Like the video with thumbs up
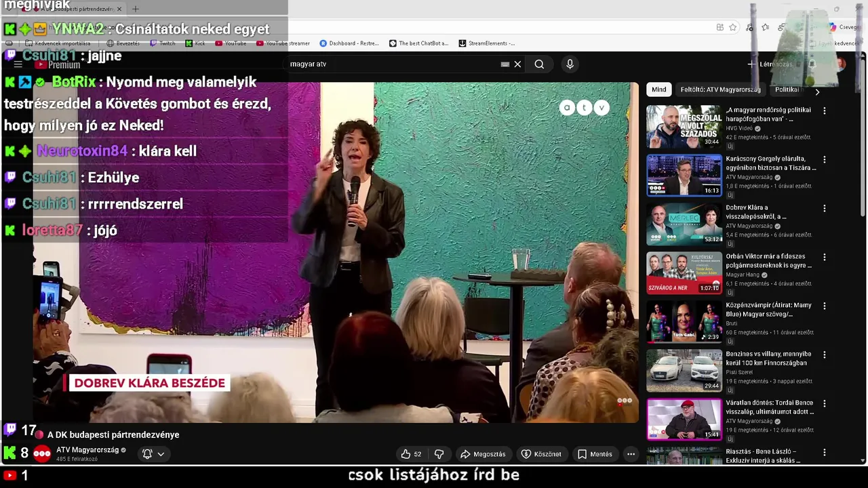 click(411, 454)
